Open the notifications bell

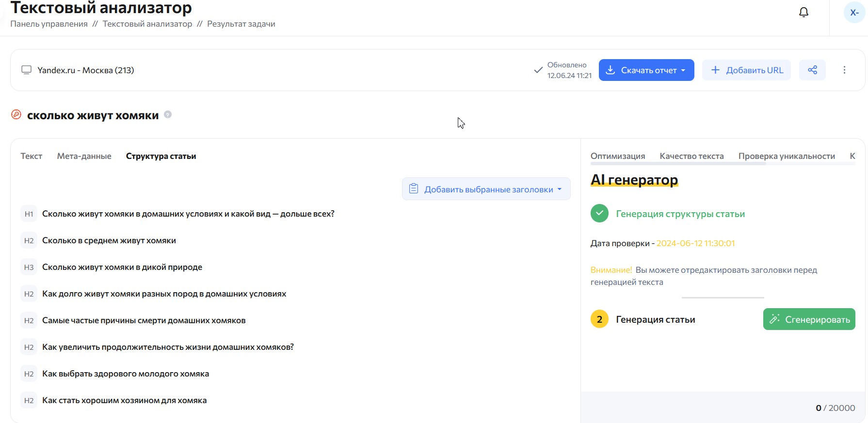[804, 13]
